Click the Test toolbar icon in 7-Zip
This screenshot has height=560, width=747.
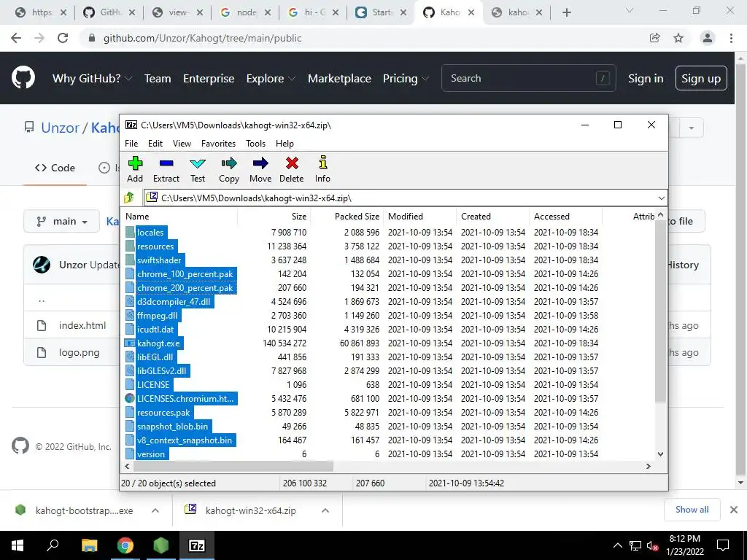198,163
